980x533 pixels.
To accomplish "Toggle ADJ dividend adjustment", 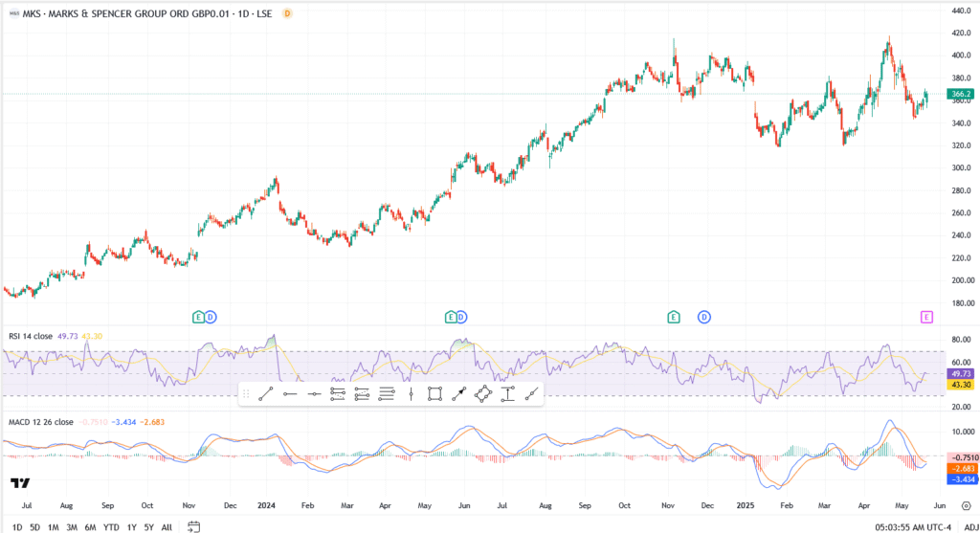I will click(968, 526).
